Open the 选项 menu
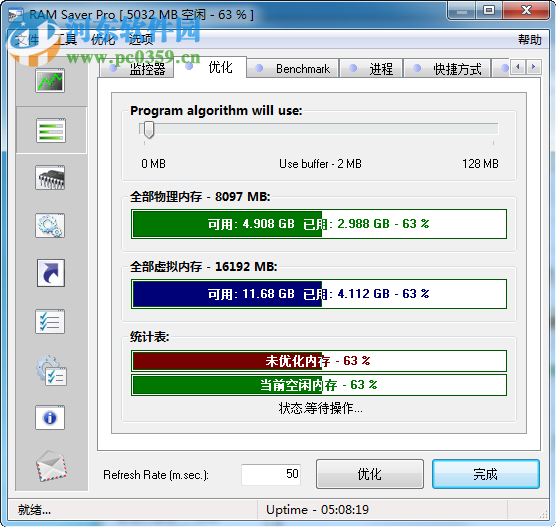Viewport: 557px width, 528px height. [x=141, y=39]
